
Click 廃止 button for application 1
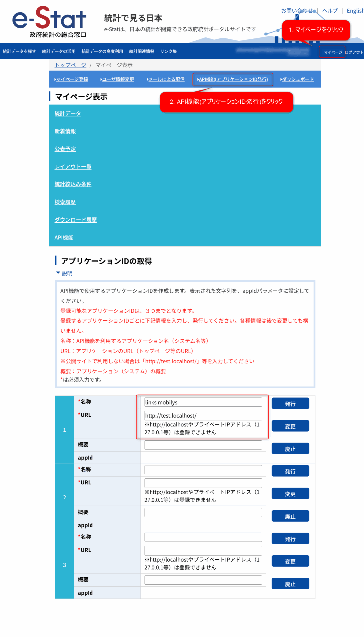click(x=290, y=449)
